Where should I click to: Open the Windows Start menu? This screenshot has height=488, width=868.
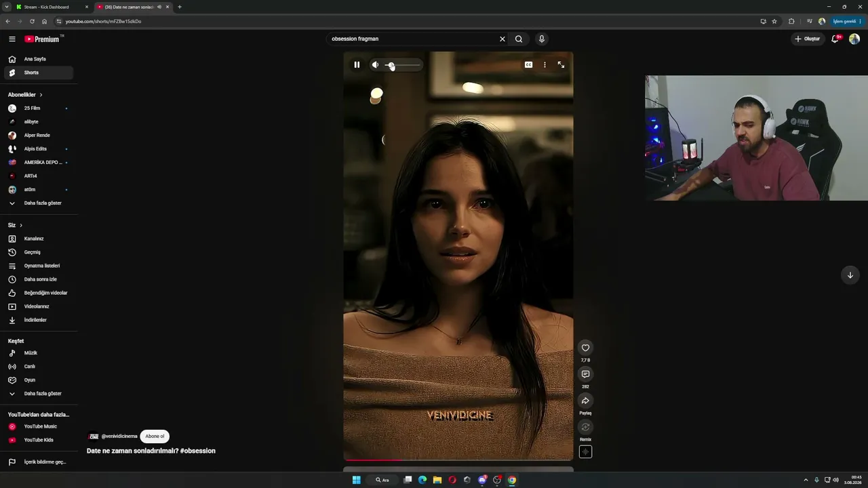(x=356, y=480)
